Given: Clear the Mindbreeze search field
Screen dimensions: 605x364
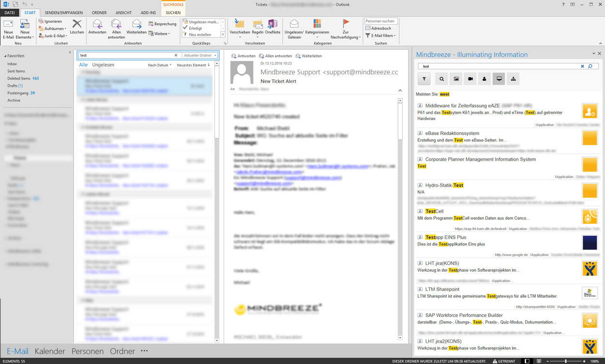Looking at the screenshot, I should click(582, 66).
